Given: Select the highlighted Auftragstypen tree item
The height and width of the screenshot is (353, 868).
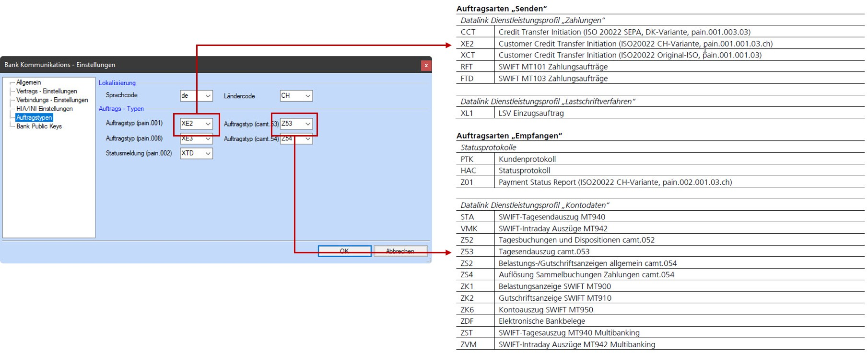Looking at the screenshot, I should click(x=34, y=117).
